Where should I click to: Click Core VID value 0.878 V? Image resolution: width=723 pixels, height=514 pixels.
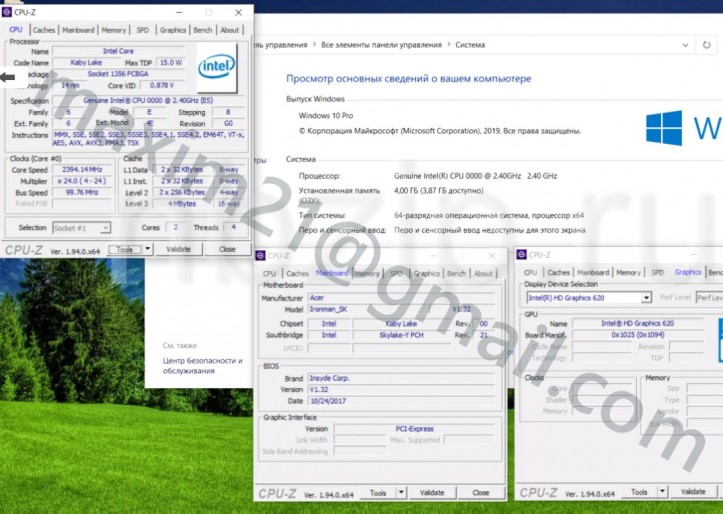162,85
